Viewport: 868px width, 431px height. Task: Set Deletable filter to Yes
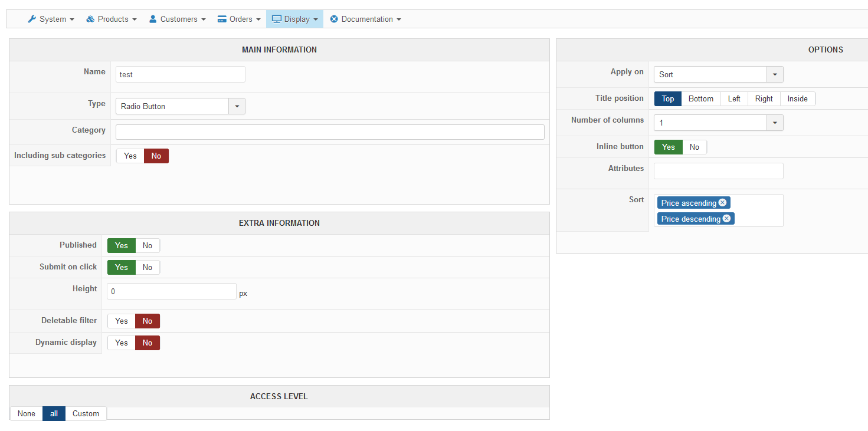tap(122, 321)
